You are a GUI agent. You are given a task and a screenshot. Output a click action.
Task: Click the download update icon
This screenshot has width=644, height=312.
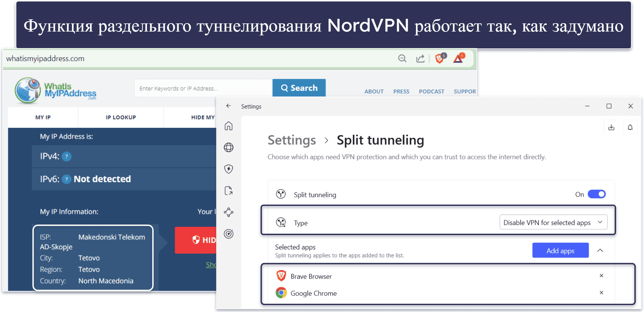click(611, 127)
